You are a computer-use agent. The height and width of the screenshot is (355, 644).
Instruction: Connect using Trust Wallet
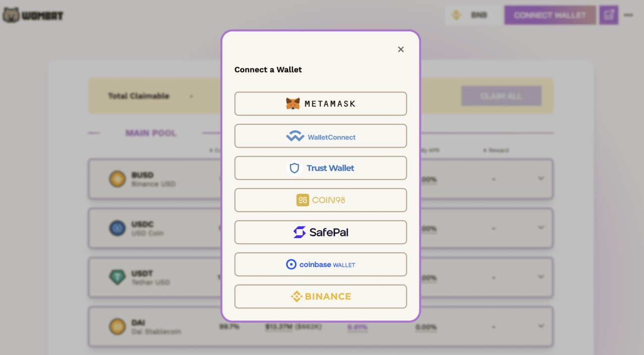click(x=321, y=168)
